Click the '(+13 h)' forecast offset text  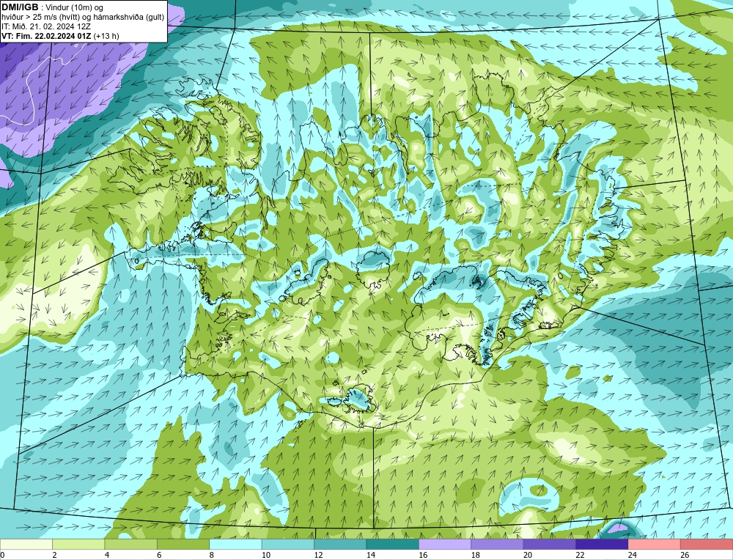pos(106,36)
